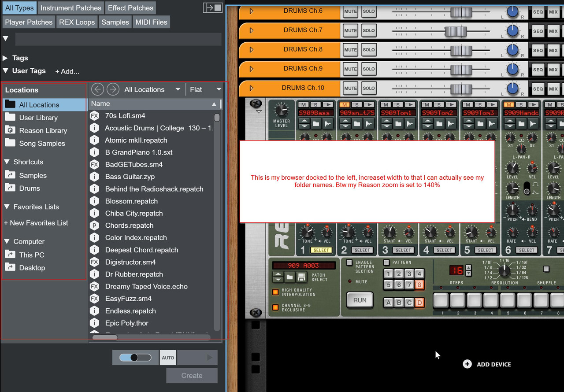Select the Player Patches filter tab

click(29, 22)
